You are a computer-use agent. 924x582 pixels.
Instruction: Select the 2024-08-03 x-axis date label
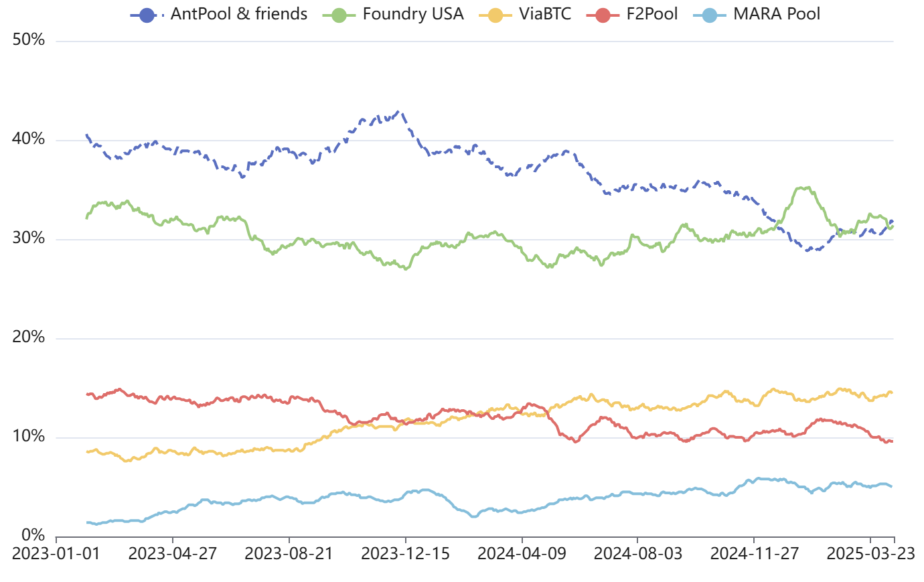click(x=638, y=554)
